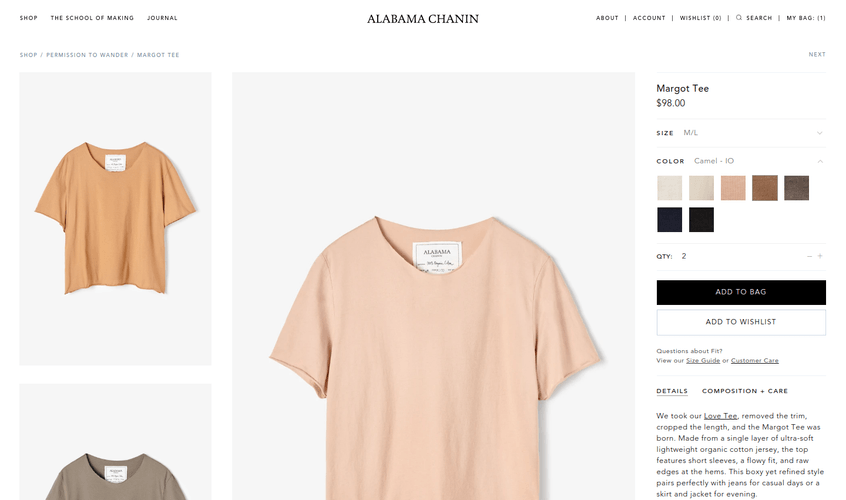Click the Add to Bag button
This screenshot has width=846, height=500.
tap(741, 292)
